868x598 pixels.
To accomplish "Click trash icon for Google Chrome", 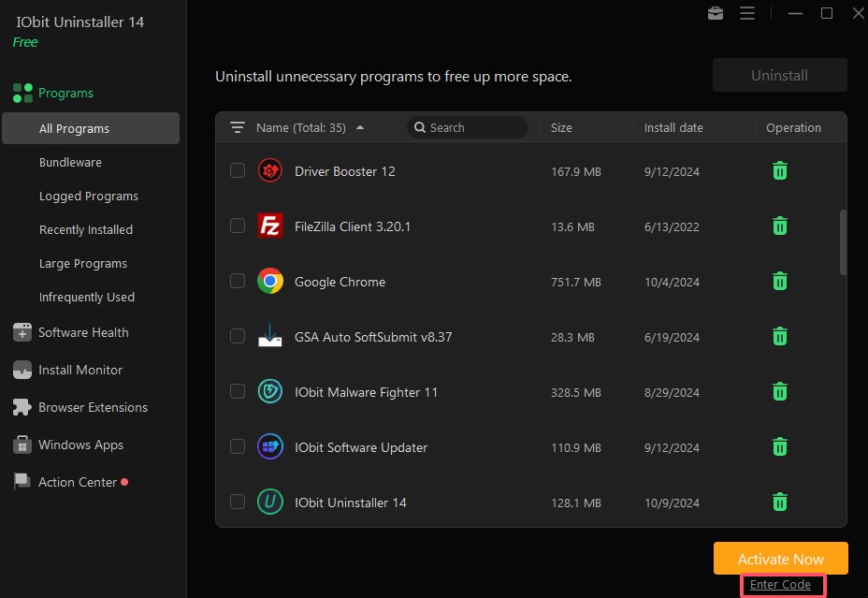I will [779, 282].
